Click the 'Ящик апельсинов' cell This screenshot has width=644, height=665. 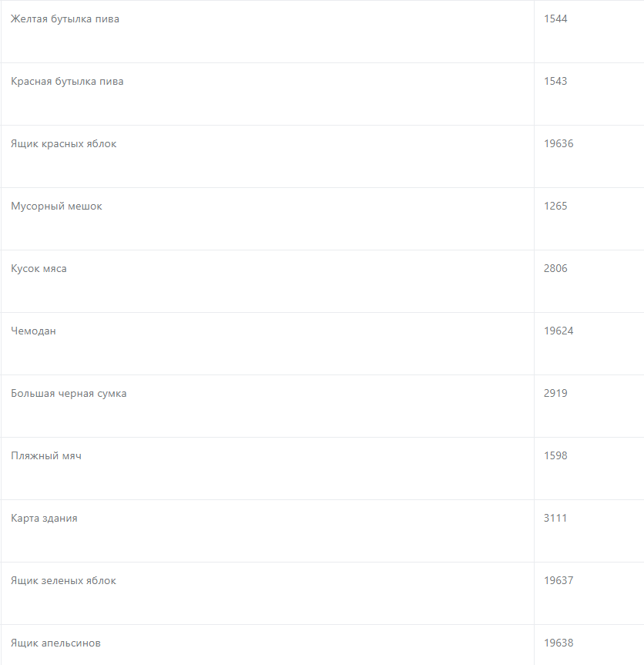55,643
